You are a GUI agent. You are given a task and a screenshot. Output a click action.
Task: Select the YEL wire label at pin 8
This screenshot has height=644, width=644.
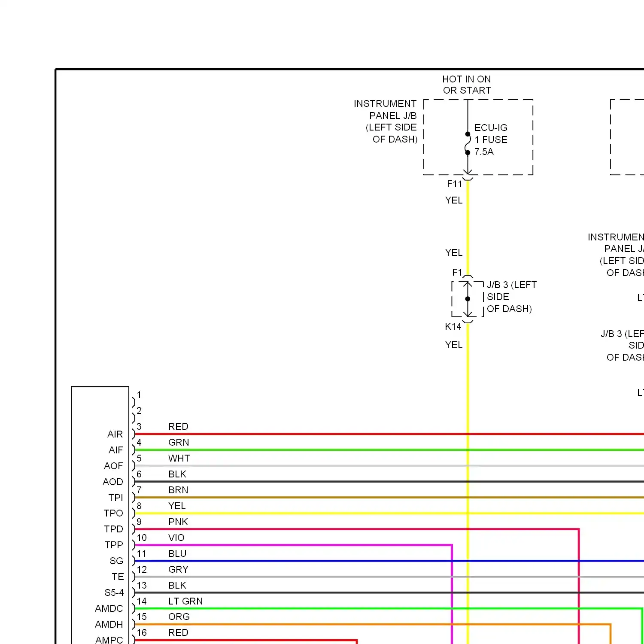tap(177, 506)
